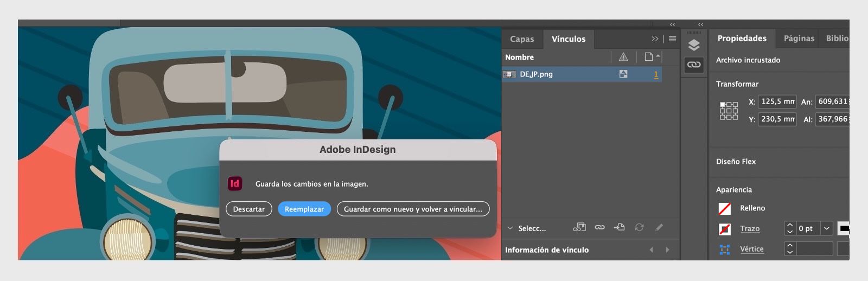Select previous link in Información de vínculo

[x=652, y=250]
